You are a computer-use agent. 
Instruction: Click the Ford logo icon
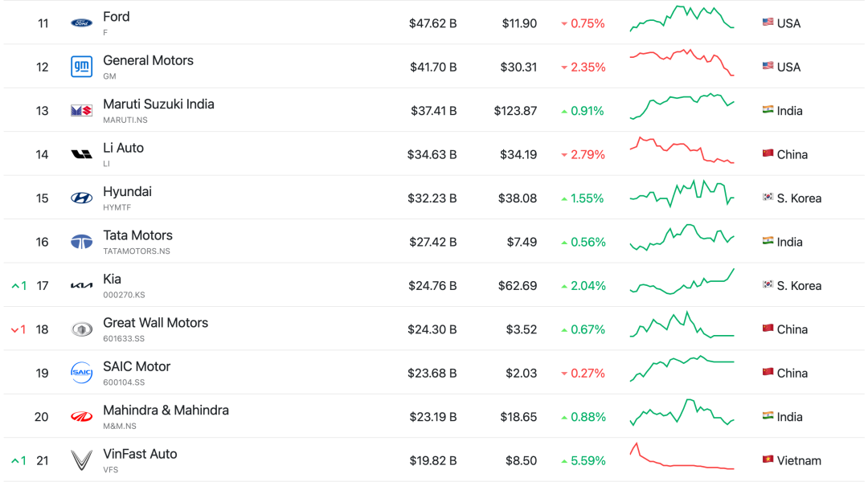81,23
